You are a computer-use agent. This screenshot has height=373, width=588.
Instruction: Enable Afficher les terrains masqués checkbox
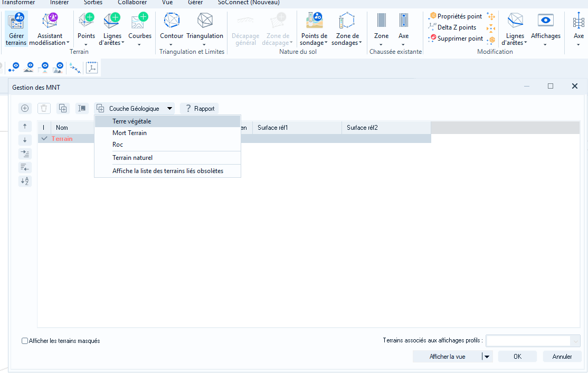pyautogui.click(x=25, y=341)
